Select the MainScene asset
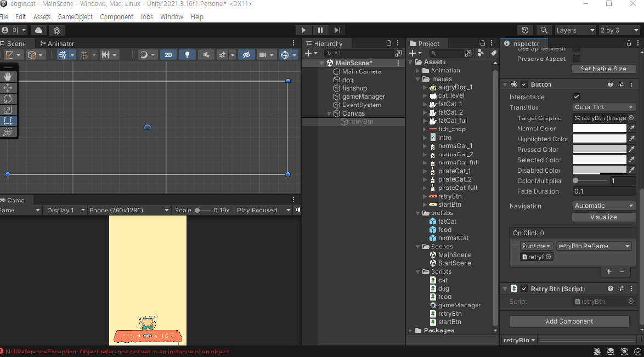Viewport: 644px width, 357px height. click(x=450, y=254)
